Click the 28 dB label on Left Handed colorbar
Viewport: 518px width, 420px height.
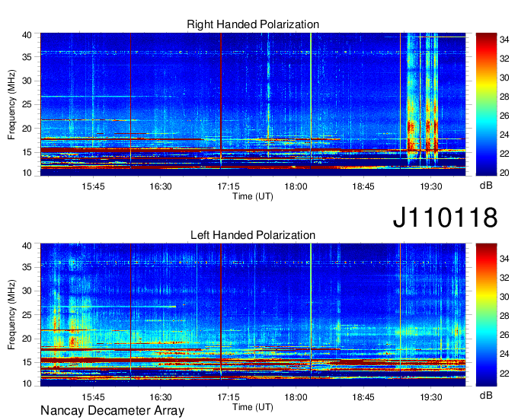[504, 316]
